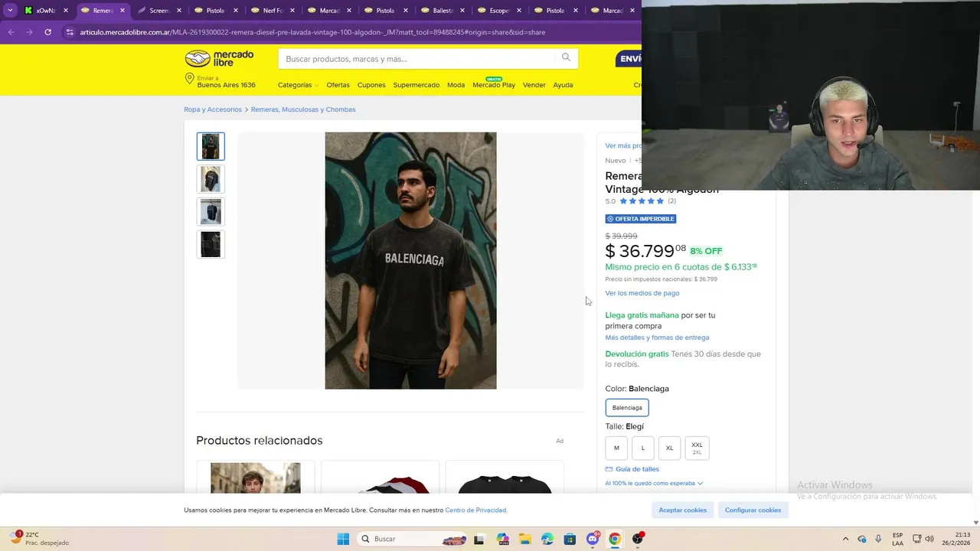This screenshot has width=980, height=551.
Task: Select the first product thumbnail (front view)
Action: [x=211, y=146]
